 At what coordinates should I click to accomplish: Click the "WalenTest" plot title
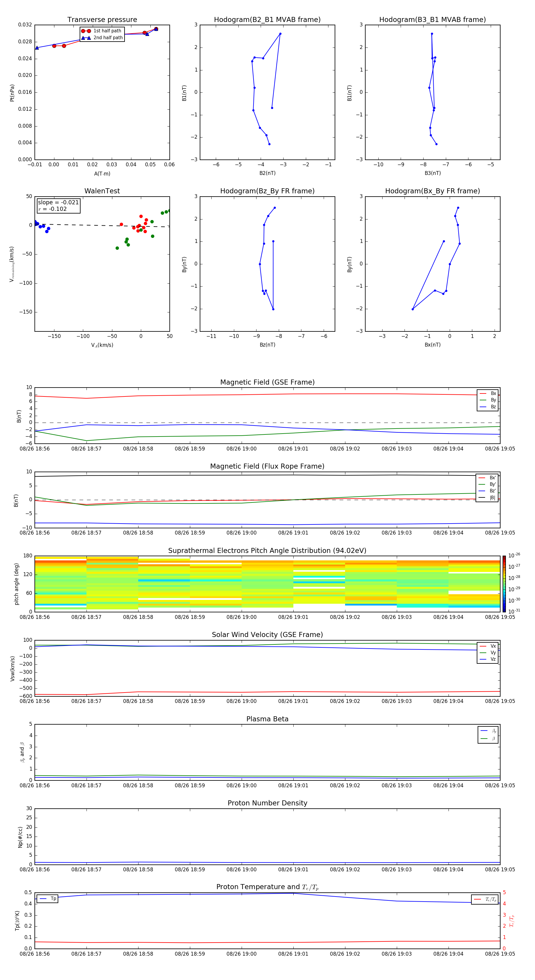pyautogui.click(x=102, y=191)
